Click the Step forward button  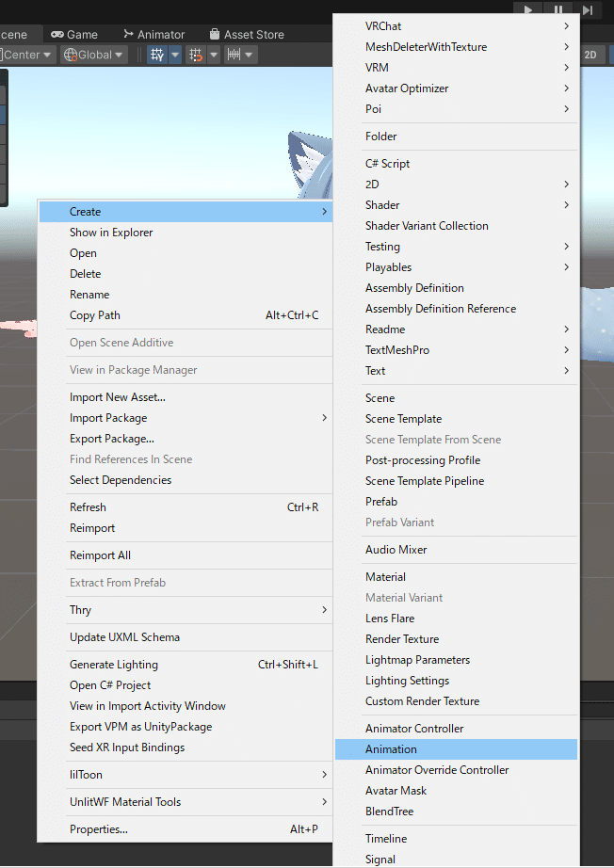588,9
